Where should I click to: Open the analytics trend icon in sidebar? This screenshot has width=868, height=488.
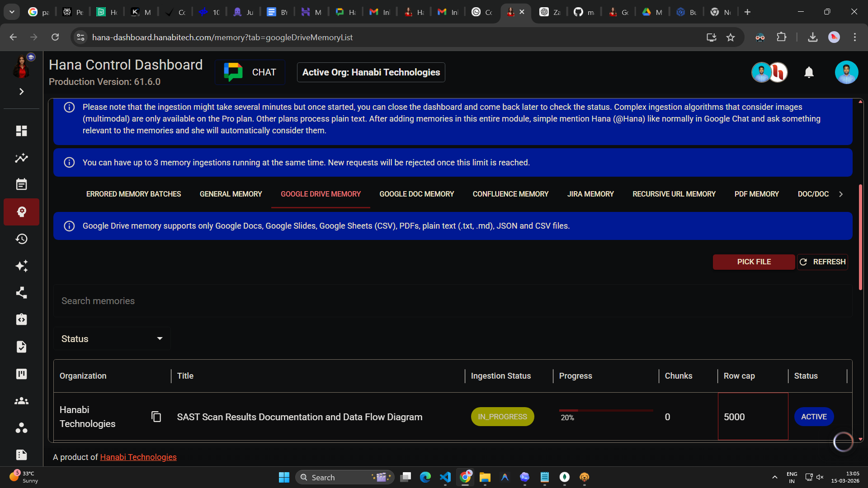[x=21, y=158]
